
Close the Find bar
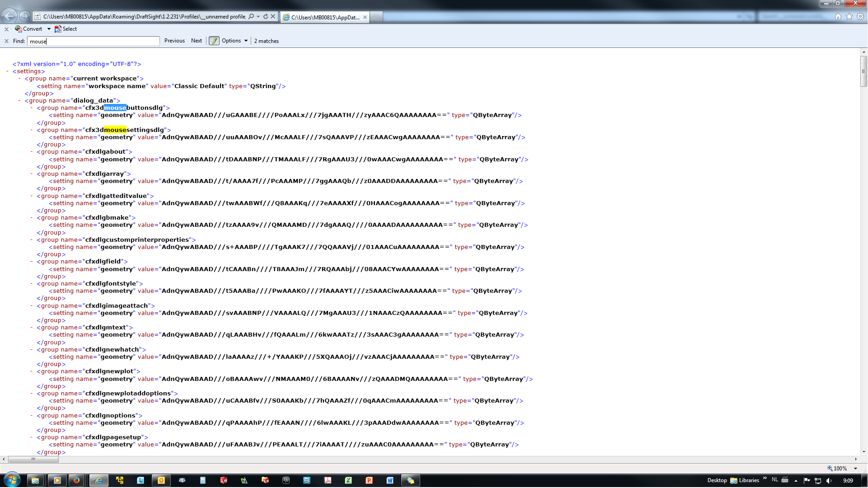coord(6,41)
